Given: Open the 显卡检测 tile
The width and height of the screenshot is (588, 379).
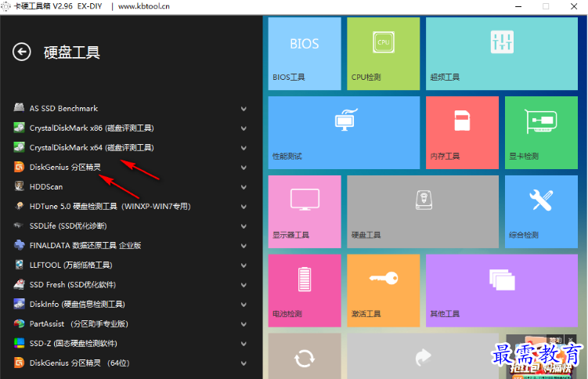Looking at the screenshot, I should [x=542, y=132].
